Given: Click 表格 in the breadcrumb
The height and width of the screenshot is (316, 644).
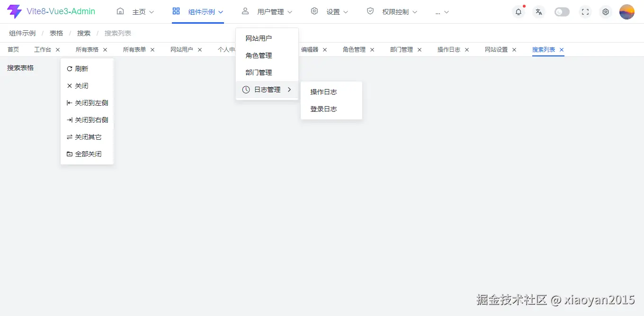Looking at the screenshot, I should pos(56,33).
